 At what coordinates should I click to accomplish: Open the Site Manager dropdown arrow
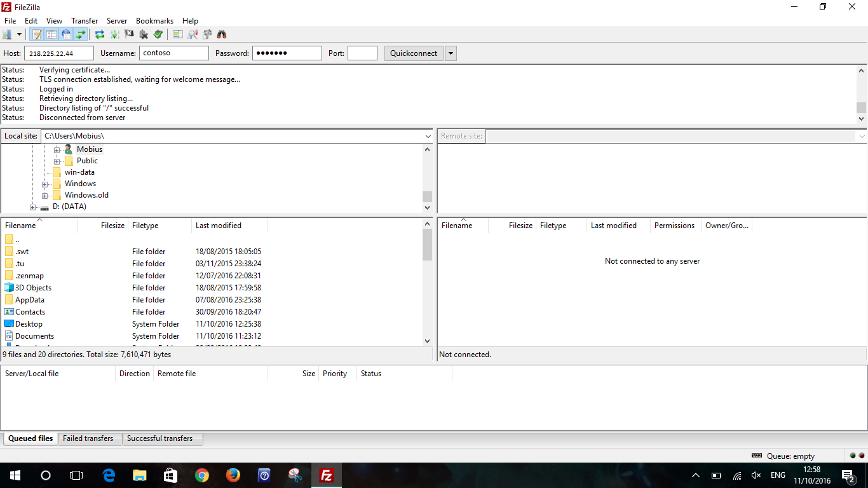(19, 34)
